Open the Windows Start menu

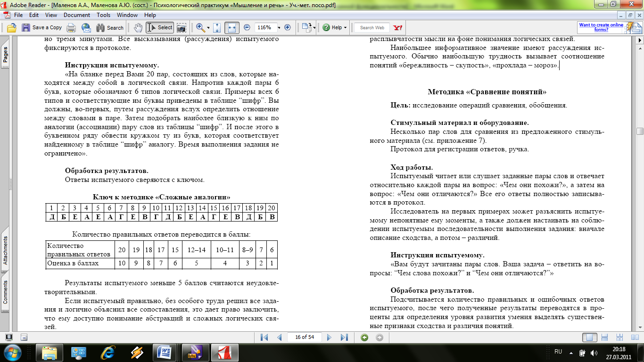coord(13,352)
